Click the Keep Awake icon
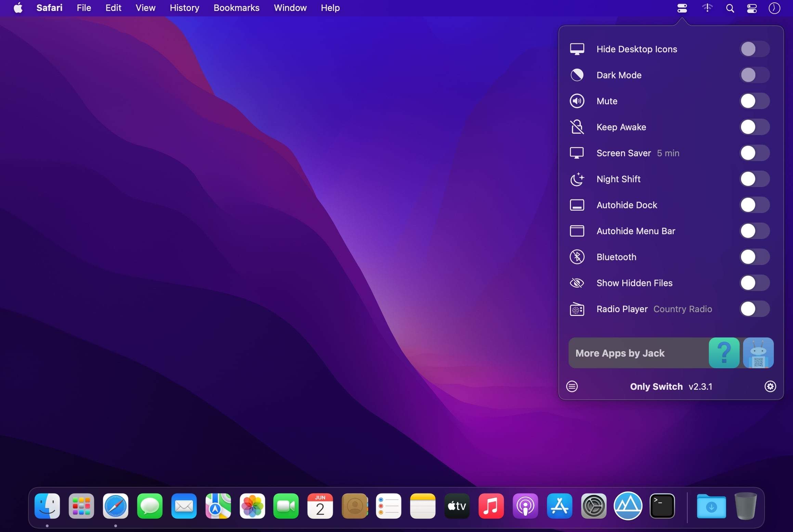The height and width of the screenshot is (532, 793). [577, 127]
